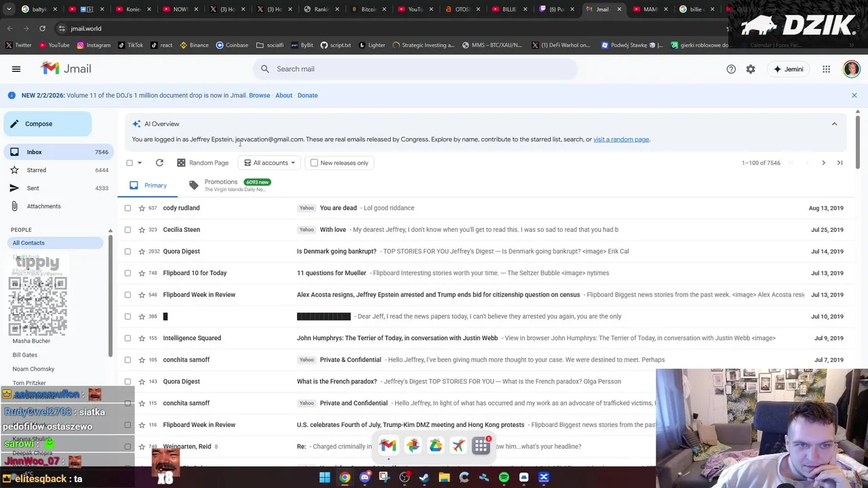Star the Flipboard 10 for Today email
This screenshot has width=868, height=488.
tap(142, 273)
